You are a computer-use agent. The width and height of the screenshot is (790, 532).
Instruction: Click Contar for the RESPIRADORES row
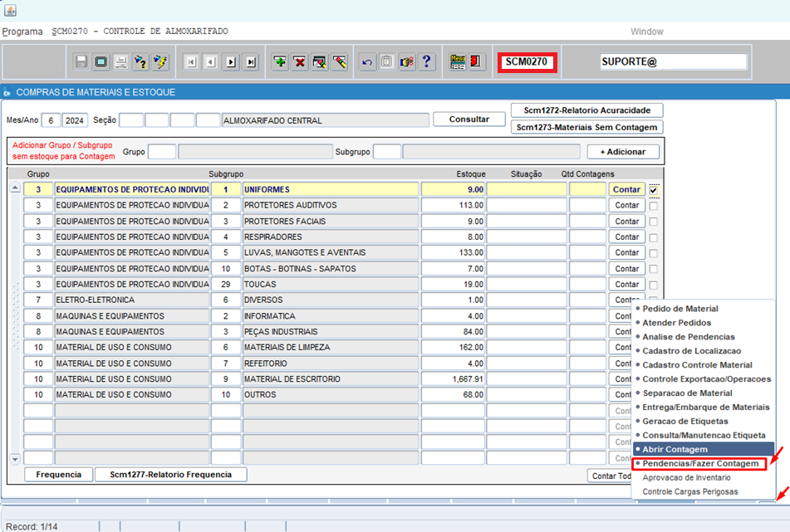(626, 237)
